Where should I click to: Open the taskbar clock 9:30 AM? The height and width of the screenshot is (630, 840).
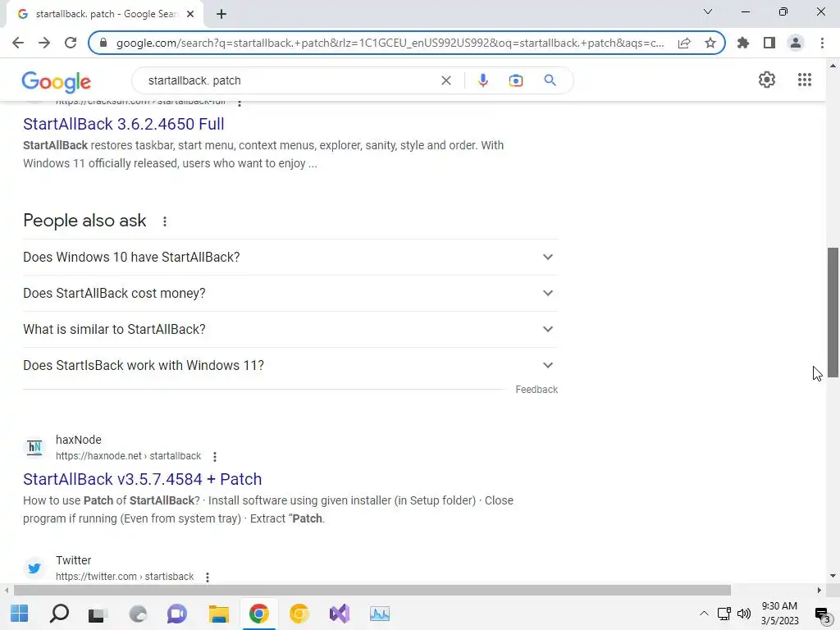point(779,614)
